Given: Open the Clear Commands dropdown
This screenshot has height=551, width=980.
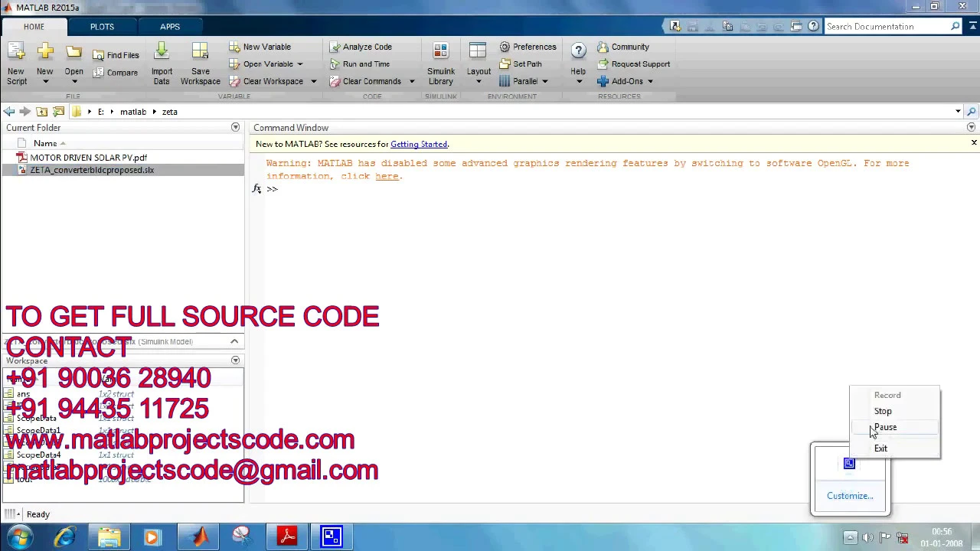Looking at the screenshot, I should [x=411, y=82].
